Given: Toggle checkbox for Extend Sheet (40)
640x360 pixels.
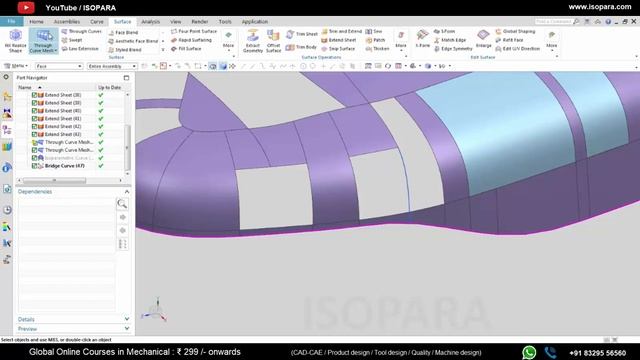Looking at the screenshot, I should [34, 111].
